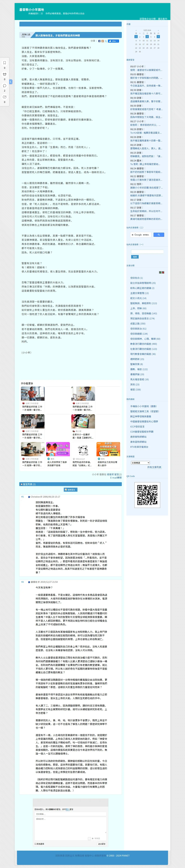Click E-mail轉寄 link

tap(116, 477)
